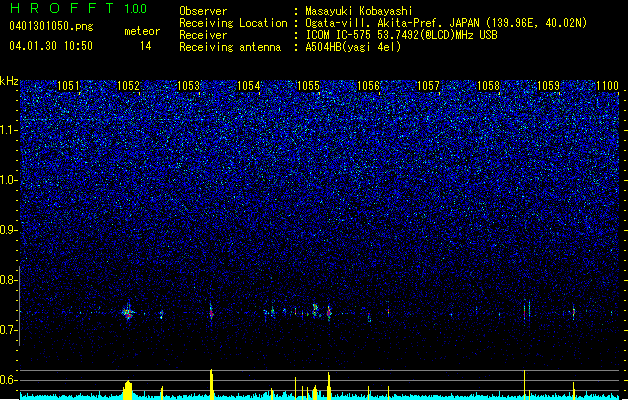Click the 'Receiving Location' label
Image resolution: width=629 pixels, height=400 pixels.
[233, 23]
